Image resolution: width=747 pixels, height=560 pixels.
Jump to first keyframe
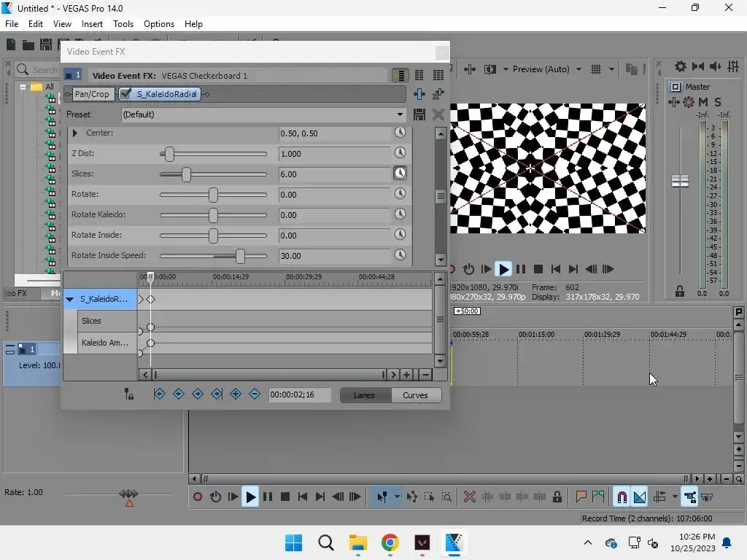pos(160,394)
